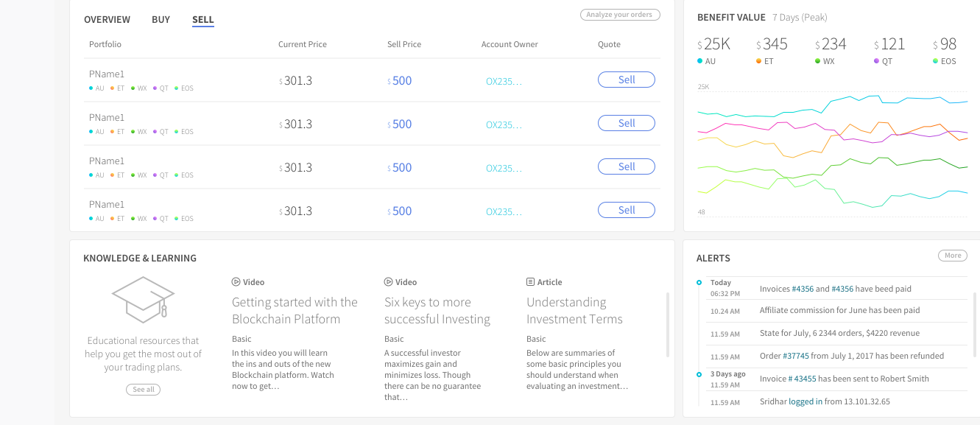The width and height of the screenshot is (980, 425).
Task: Select the Sell tab
Action: (203, 20)
